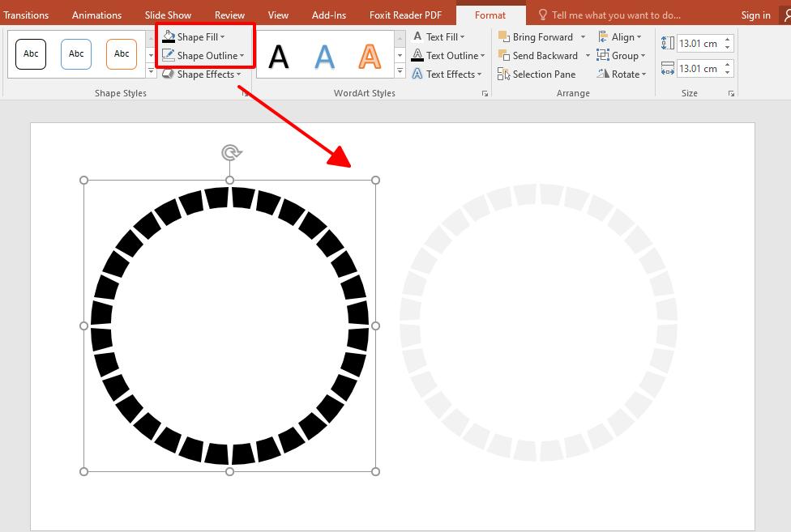Open Text Effects for WordArt

[x=446, y=74]
